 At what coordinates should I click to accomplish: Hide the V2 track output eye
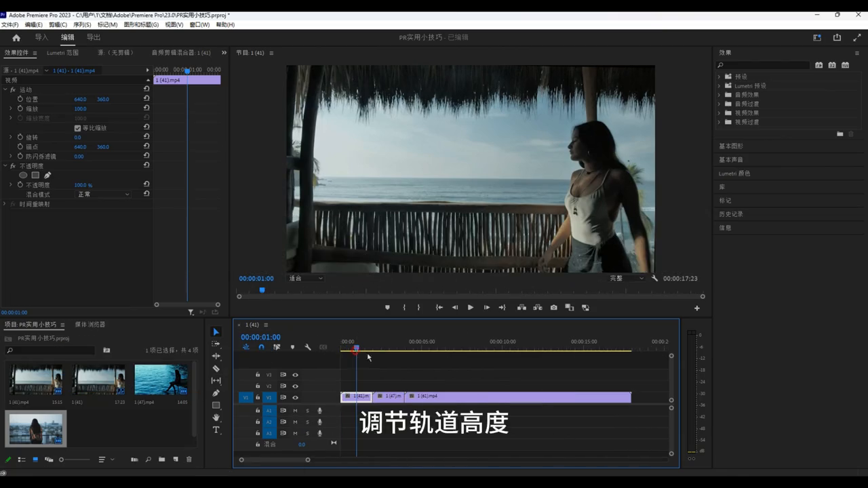[x=295, y=386]
